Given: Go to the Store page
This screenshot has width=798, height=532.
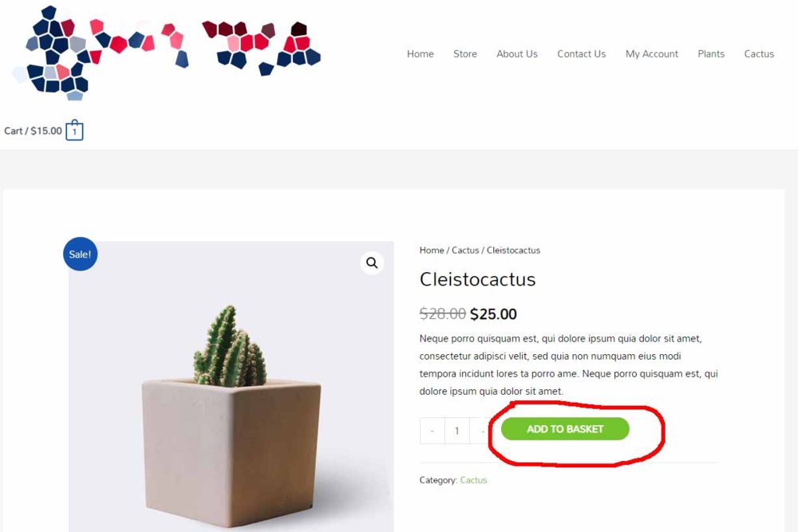Looking at the screenshot, I should pyautogui.click(x=465, y=54).
